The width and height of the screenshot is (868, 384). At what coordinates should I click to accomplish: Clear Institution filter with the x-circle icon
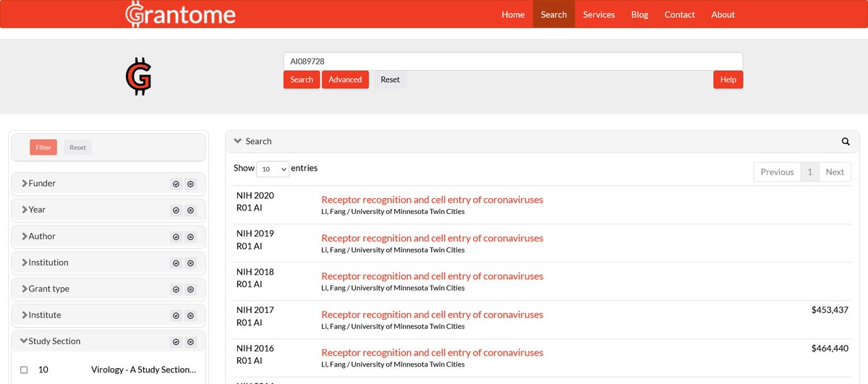pyautogui.click(x=191, y=263)
